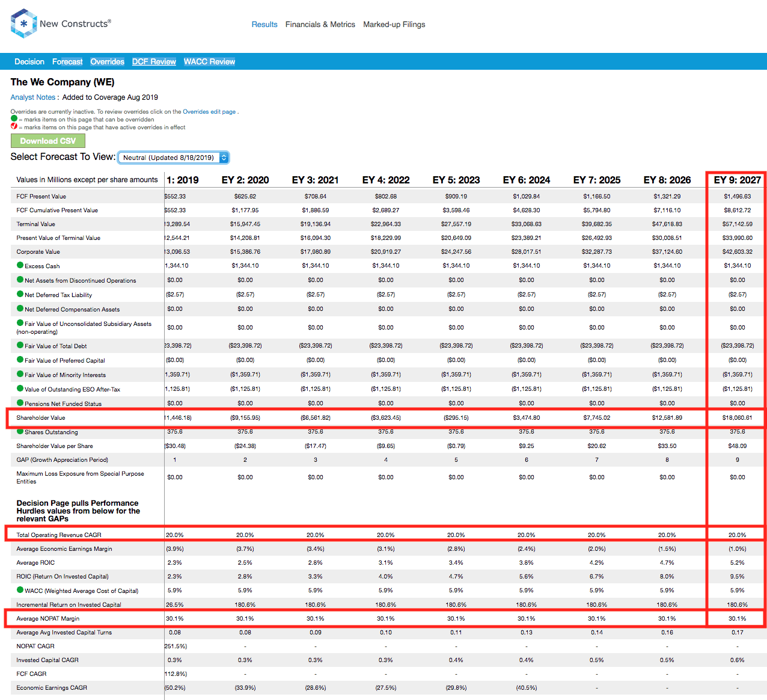Click green dot beside Net Deferred Compensation Assets
The image size is (767, 700).
coord(20,309)
